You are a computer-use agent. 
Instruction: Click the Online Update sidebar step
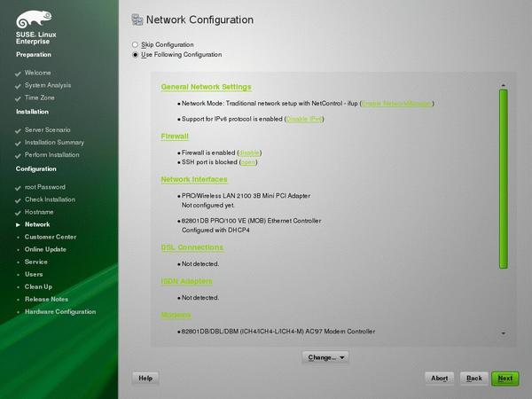click(45, 249)
